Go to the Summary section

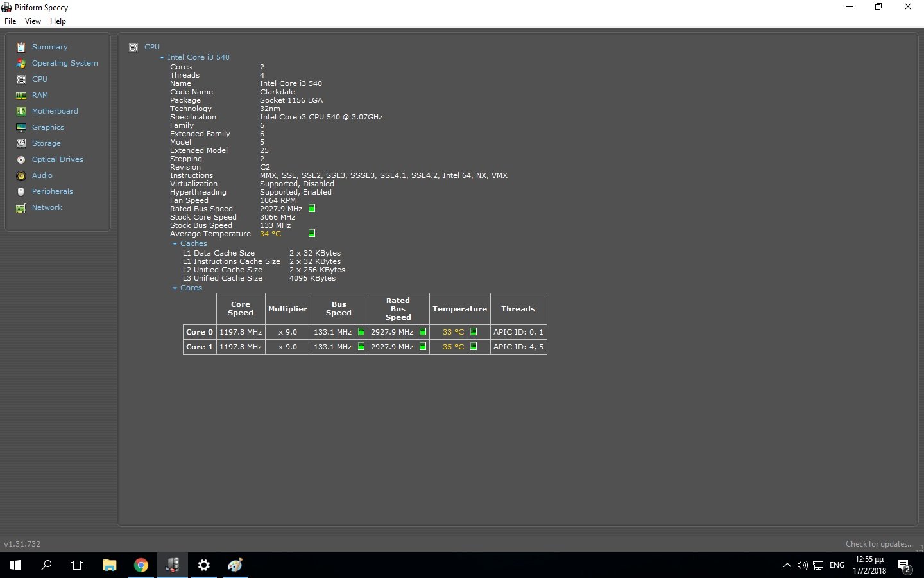49,47
